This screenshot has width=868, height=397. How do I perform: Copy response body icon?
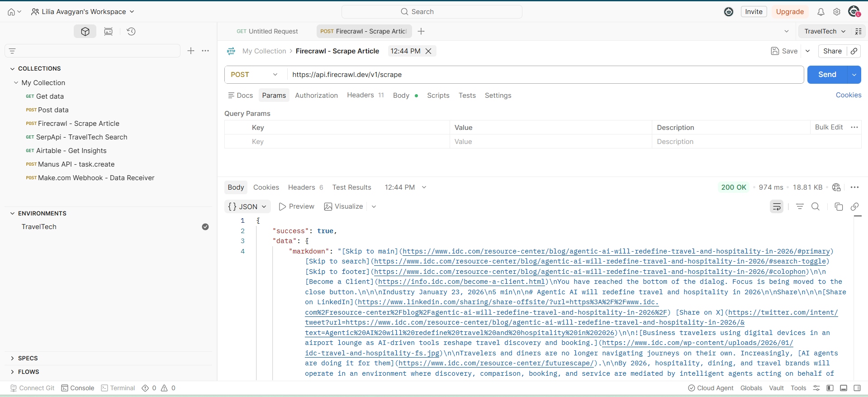pos(839,206)
